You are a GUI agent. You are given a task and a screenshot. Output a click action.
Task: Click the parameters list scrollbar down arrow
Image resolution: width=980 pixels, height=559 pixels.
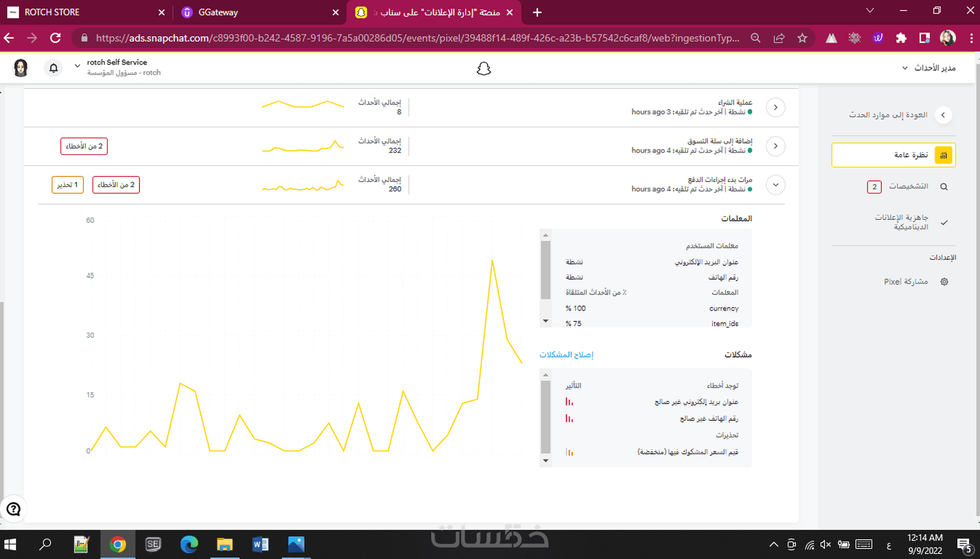click(x=545, y=321)
